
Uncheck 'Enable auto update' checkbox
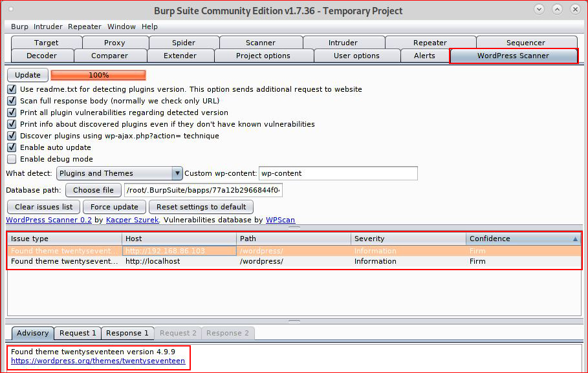pyautogui.click(x=12, y=147)
